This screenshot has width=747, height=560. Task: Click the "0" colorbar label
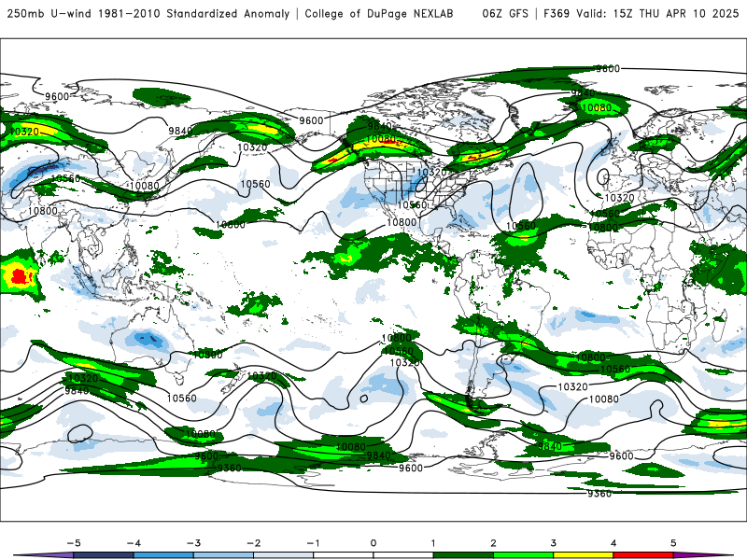pyautogui.click(x=373, y=543)
